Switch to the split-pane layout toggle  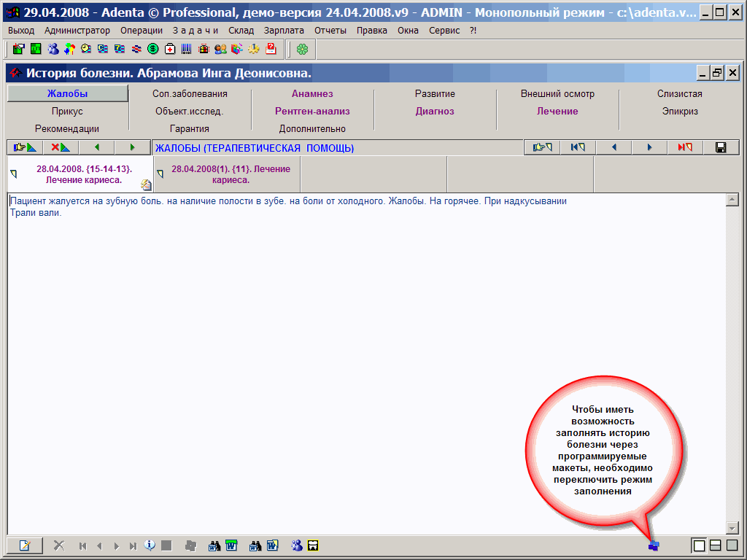[716, 545]
